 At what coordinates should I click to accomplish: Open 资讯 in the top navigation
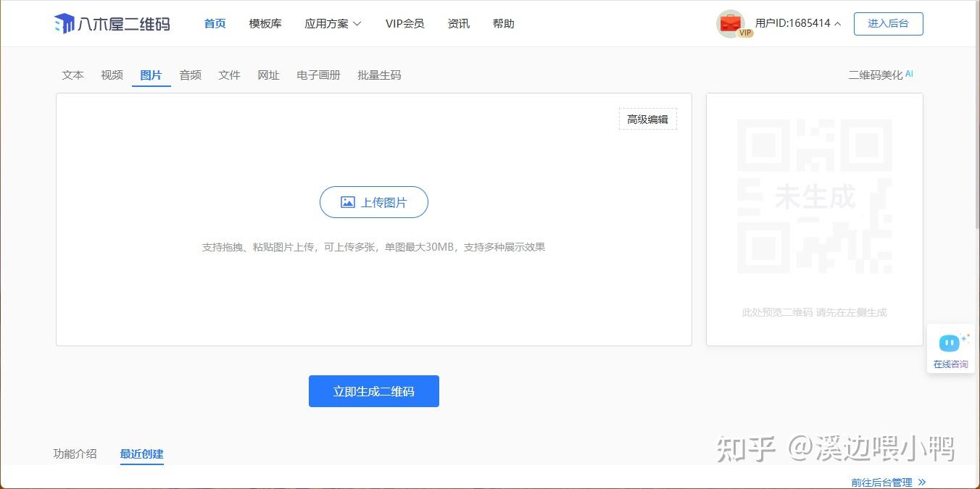coord(459,24)
